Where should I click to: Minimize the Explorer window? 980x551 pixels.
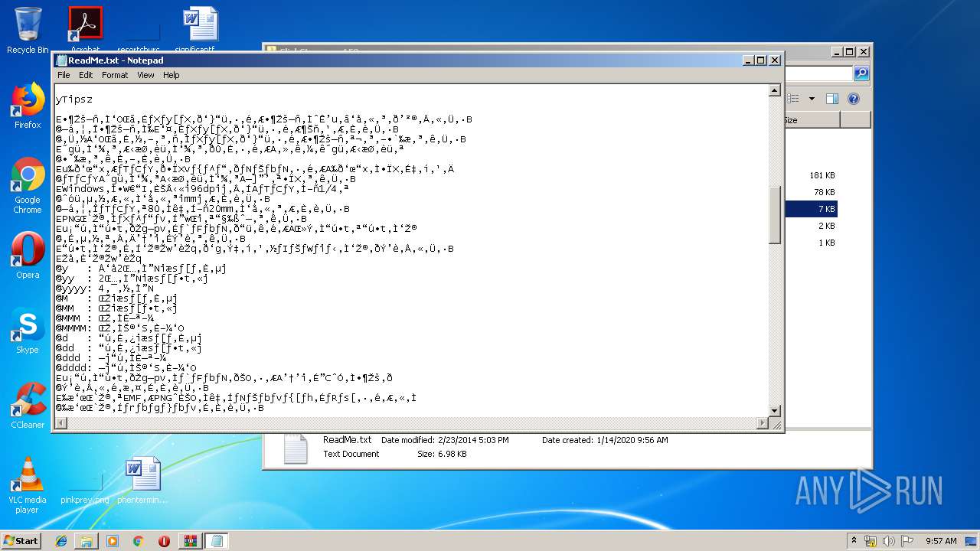838,52
